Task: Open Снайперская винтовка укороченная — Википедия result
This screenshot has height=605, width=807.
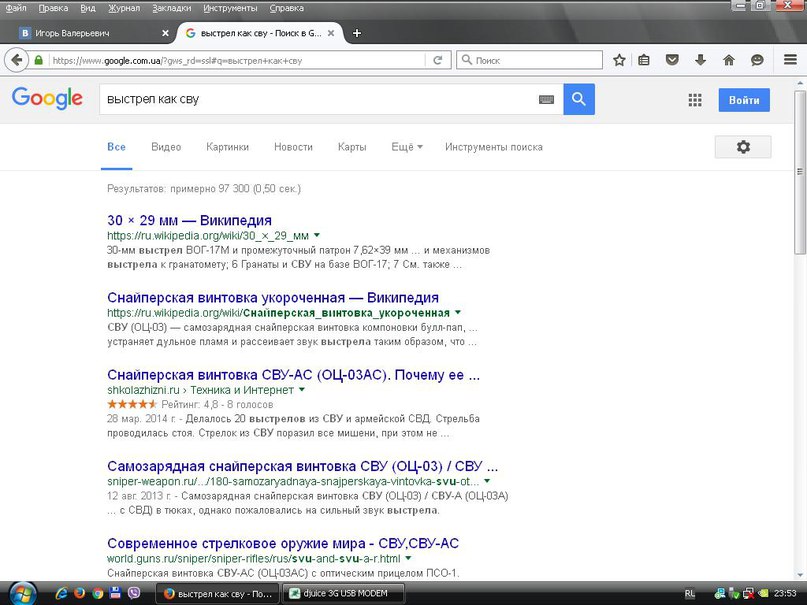Action: point(273,297)
